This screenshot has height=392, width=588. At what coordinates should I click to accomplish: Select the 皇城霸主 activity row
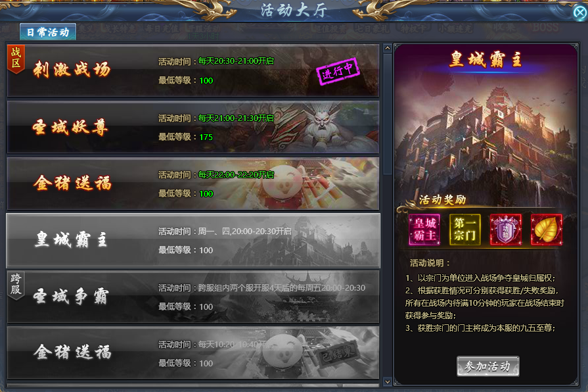point(192,240)
